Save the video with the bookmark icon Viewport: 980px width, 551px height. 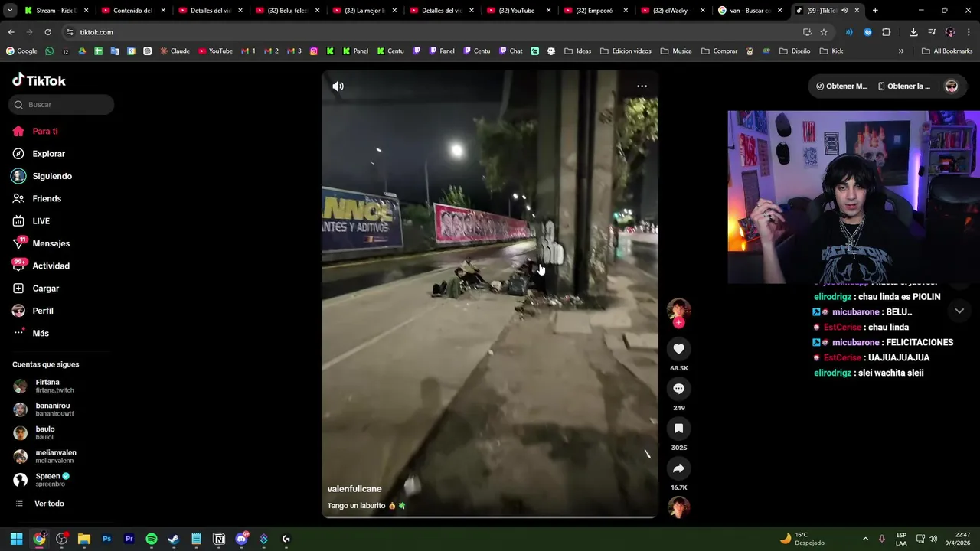pyautogui.click(x=678, y=429)
